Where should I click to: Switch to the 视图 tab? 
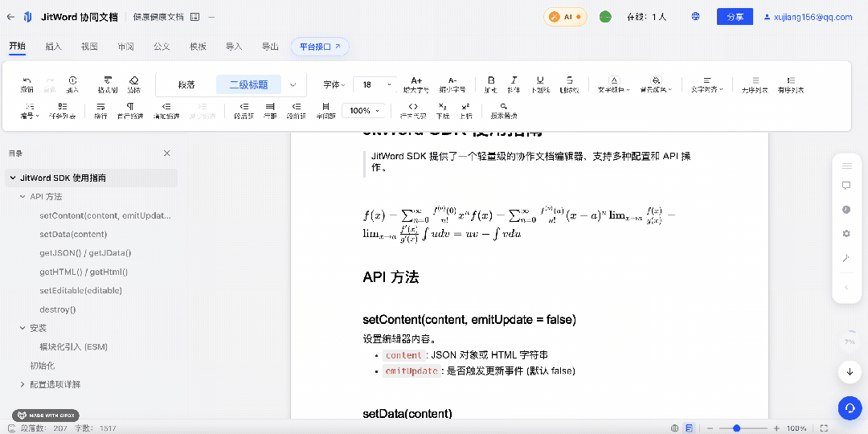tap(89, 47)
